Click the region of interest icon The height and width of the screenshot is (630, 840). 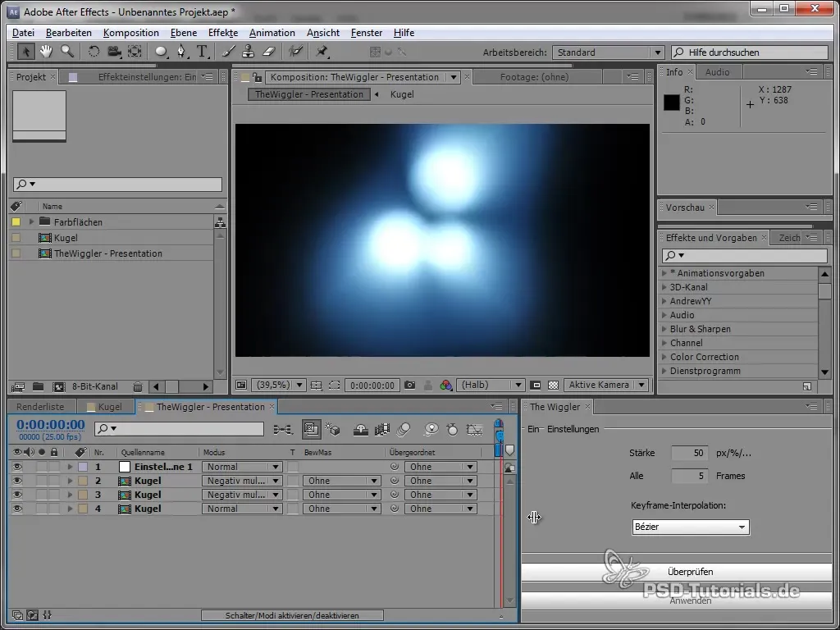click(335, 386)
